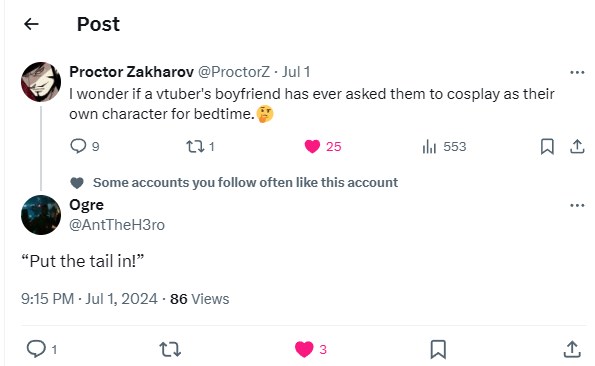Open Ogre's profile avatar
595x366 pixels.
tap(41, 215)
